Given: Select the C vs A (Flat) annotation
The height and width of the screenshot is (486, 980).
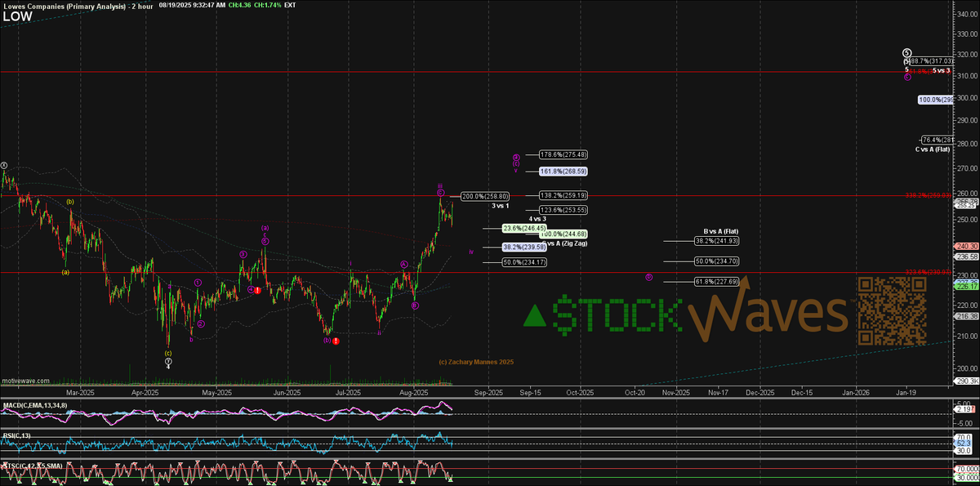Looking at the screenshot, I should [933, 149].
